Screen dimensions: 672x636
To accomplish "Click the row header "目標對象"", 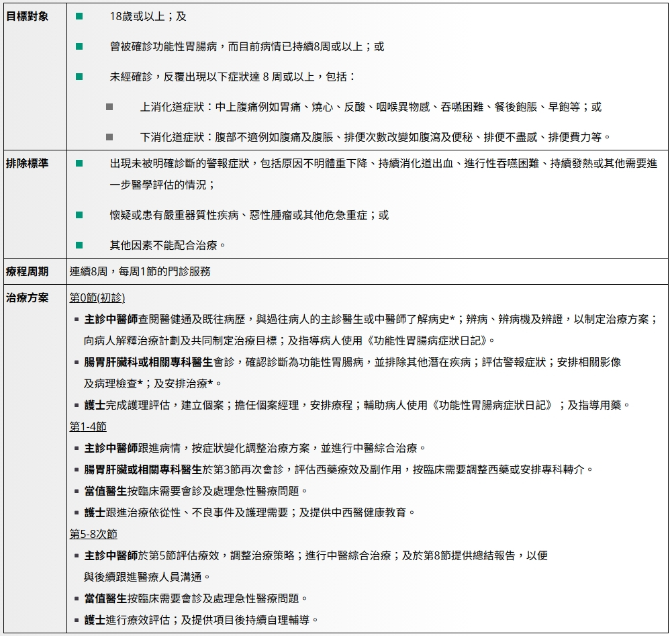I will click(27, 16).
